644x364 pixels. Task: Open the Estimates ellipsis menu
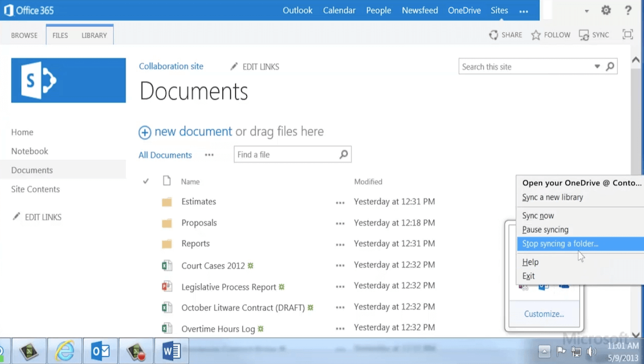[340, 203]
